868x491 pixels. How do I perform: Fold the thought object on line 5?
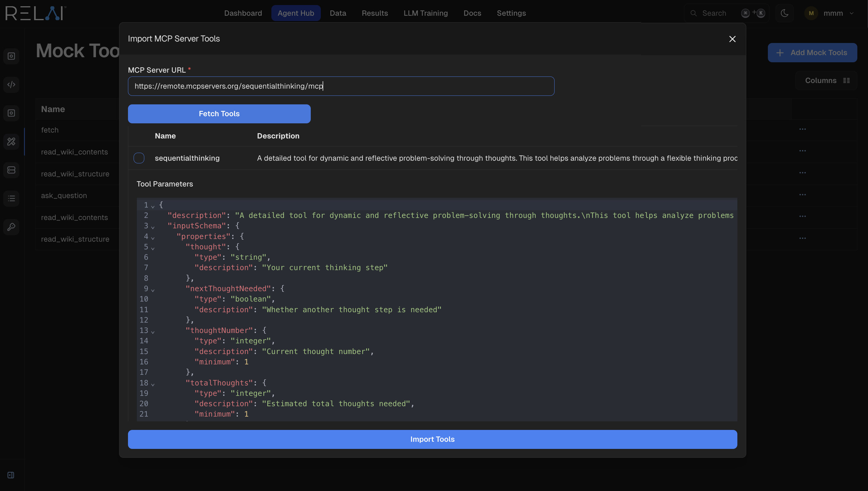pyautogui.click(x=153, y=248)
